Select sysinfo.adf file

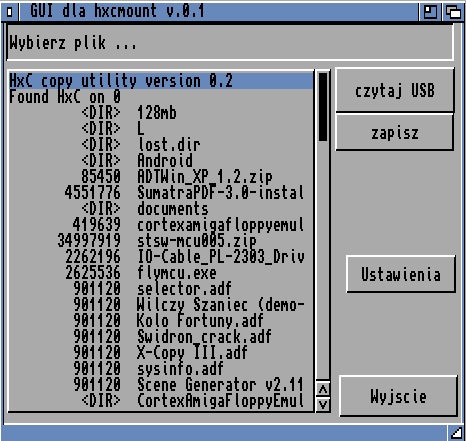pos(161,369)
